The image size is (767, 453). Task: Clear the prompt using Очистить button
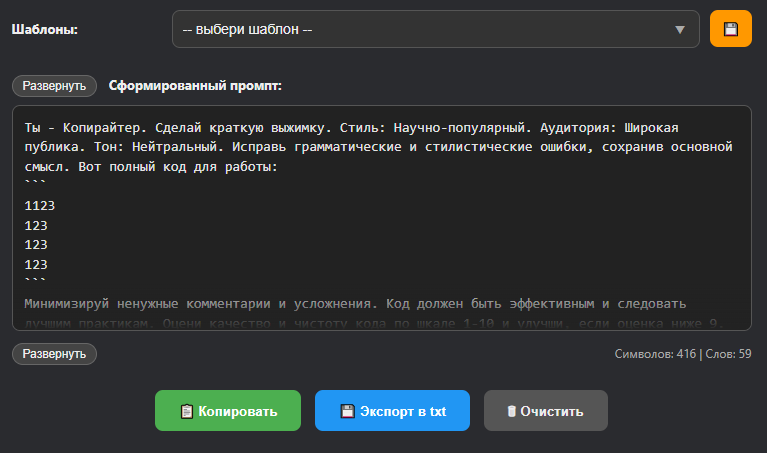545,411
